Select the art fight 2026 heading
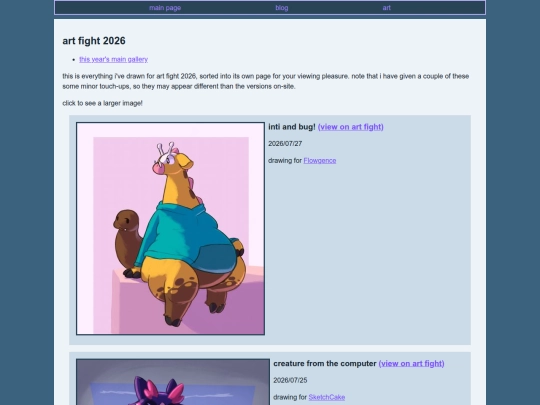Image resolution: width=540 pixels, height=405 pixels. coord(94,41)
